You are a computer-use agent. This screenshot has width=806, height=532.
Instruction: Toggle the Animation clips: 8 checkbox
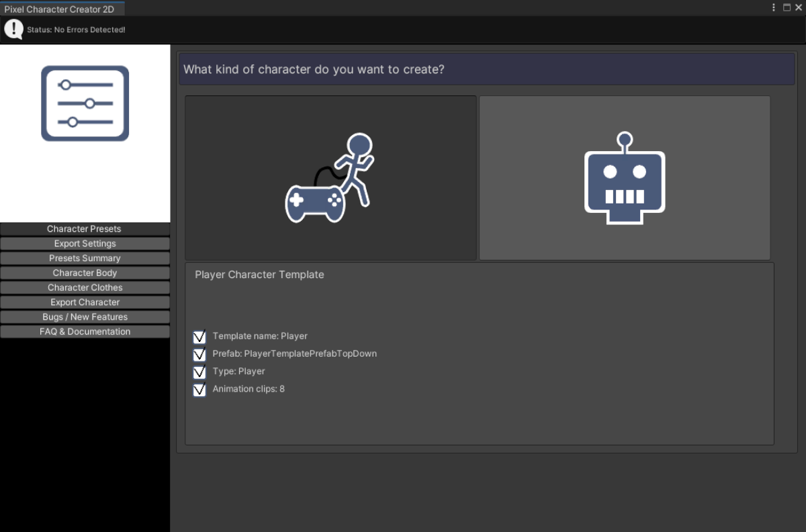199,390
